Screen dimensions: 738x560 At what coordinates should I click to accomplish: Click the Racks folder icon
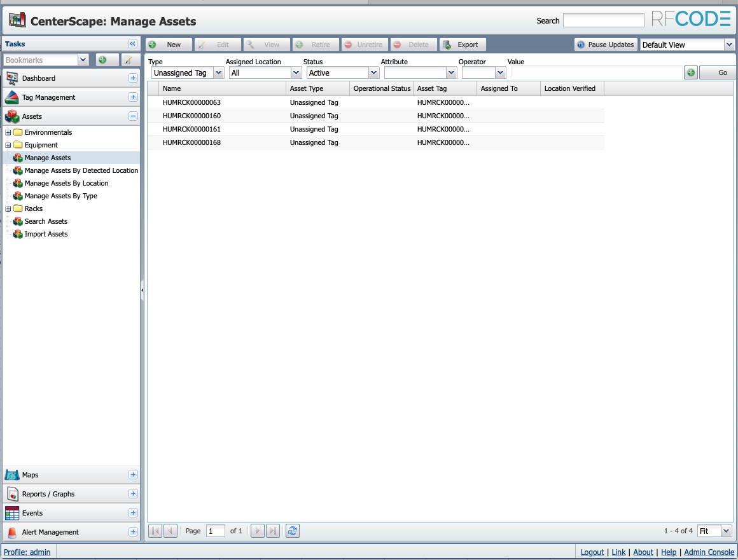click(18, 208)
